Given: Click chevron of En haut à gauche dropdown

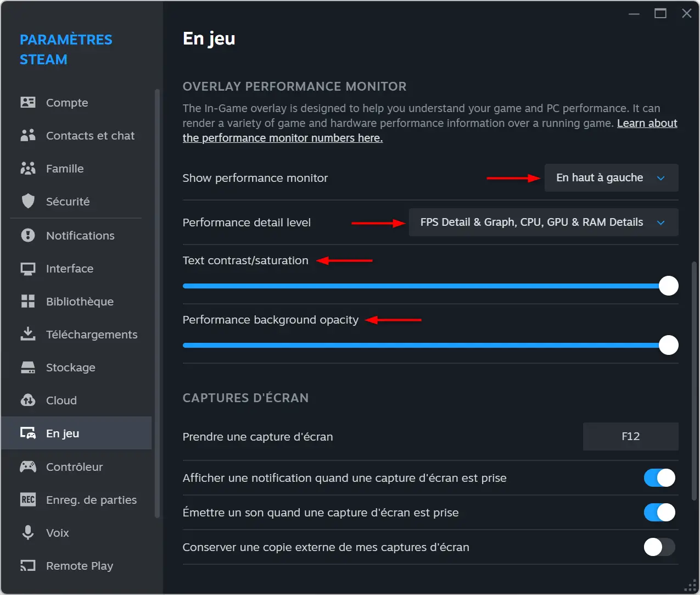Looking at the screenshot, I should point(661,178).
